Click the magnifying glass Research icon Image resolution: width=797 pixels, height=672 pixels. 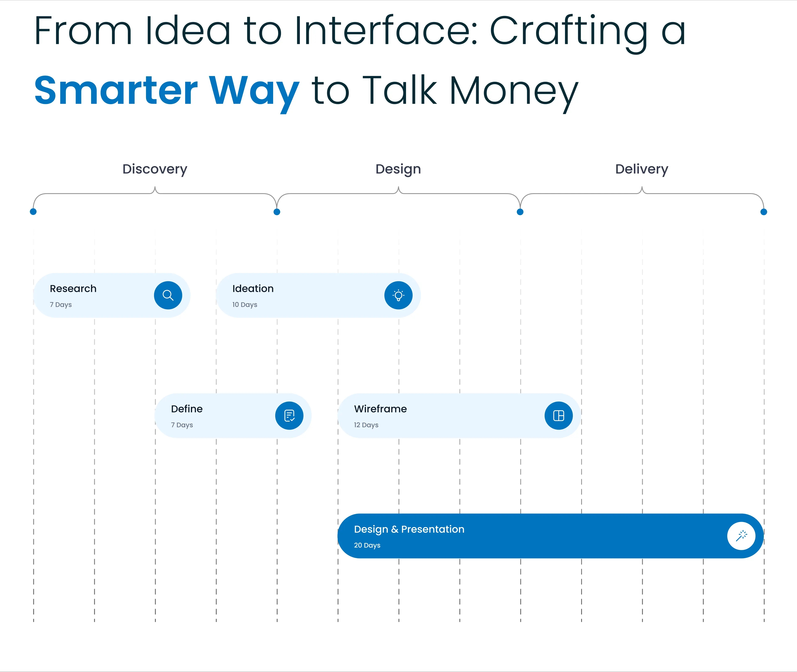click(168, 295)
